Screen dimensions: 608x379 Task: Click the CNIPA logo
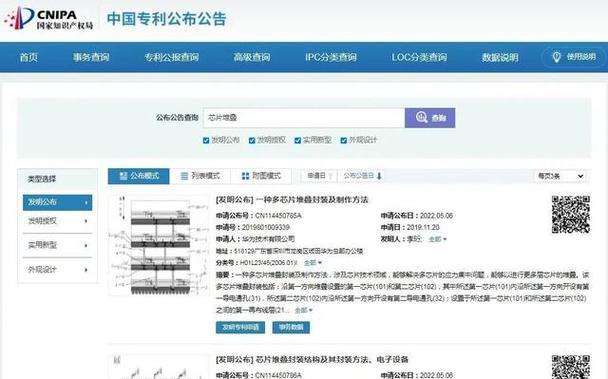49,18
